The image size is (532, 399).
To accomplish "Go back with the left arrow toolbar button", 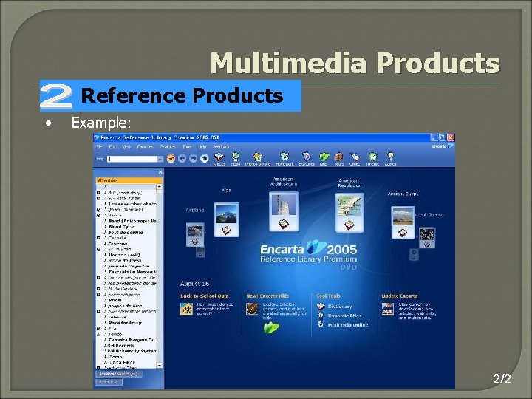I will 183,158.
